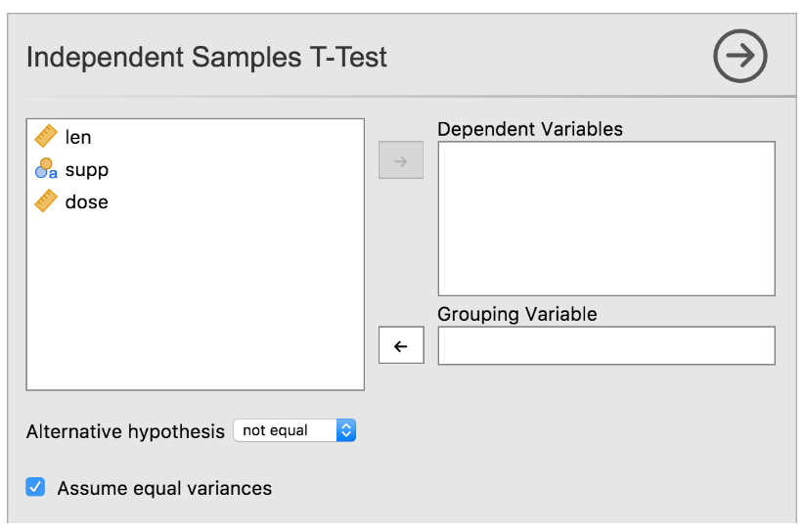Click the blue dropdown stepper arrows

point(346,430)
